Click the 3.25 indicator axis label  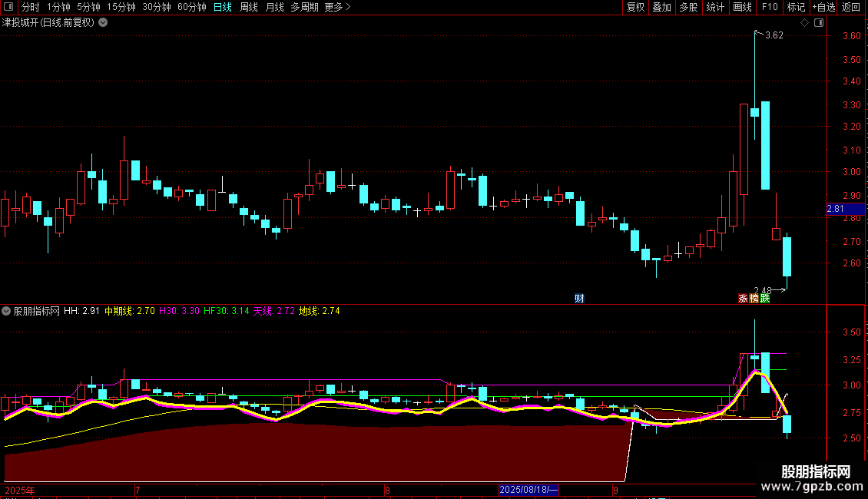pos(851,359)
